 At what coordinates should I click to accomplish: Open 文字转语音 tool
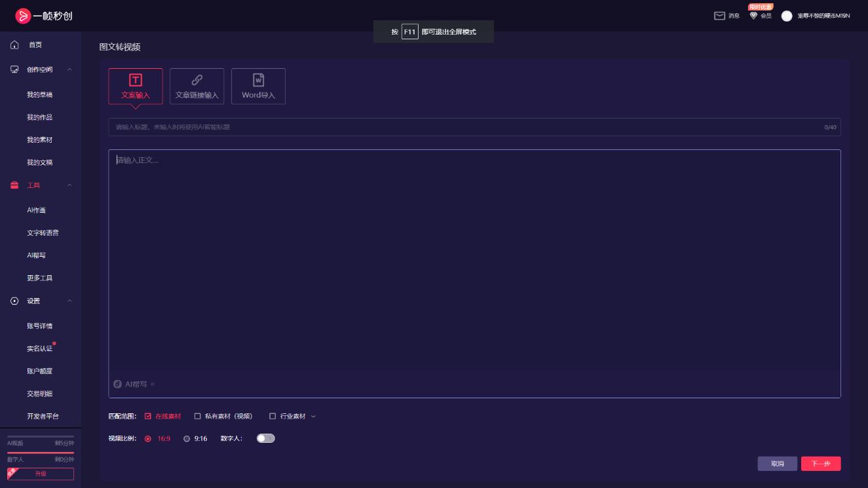43,233
